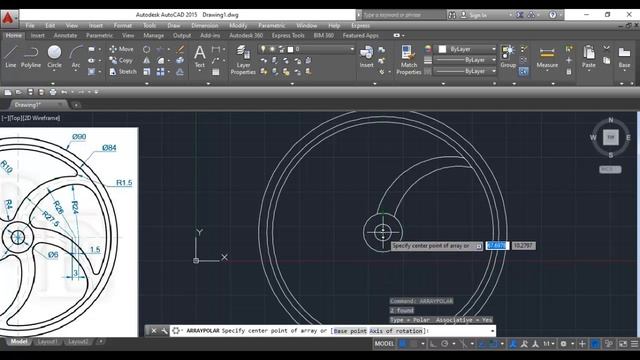
Task: Close the command line with X button
Action: 153,331
